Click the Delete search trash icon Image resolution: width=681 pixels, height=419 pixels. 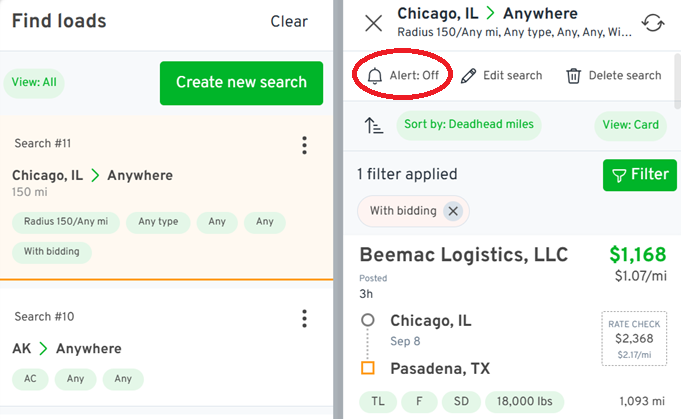pos(573,75)
